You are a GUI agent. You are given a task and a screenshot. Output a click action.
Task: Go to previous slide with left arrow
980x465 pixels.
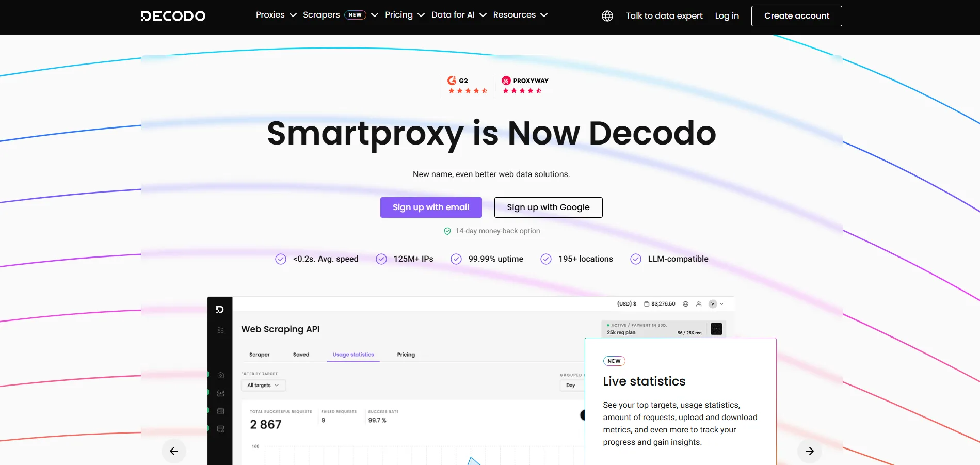click(174, 451)
